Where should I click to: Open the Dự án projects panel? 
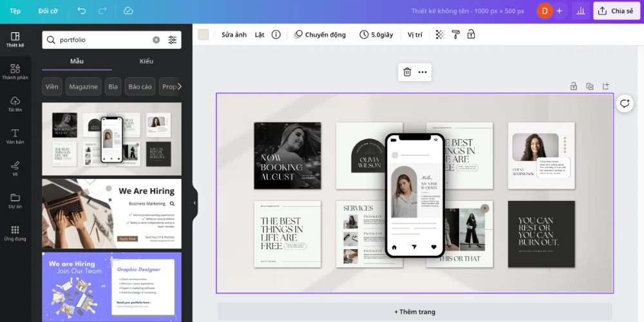(x=15, y=201)
